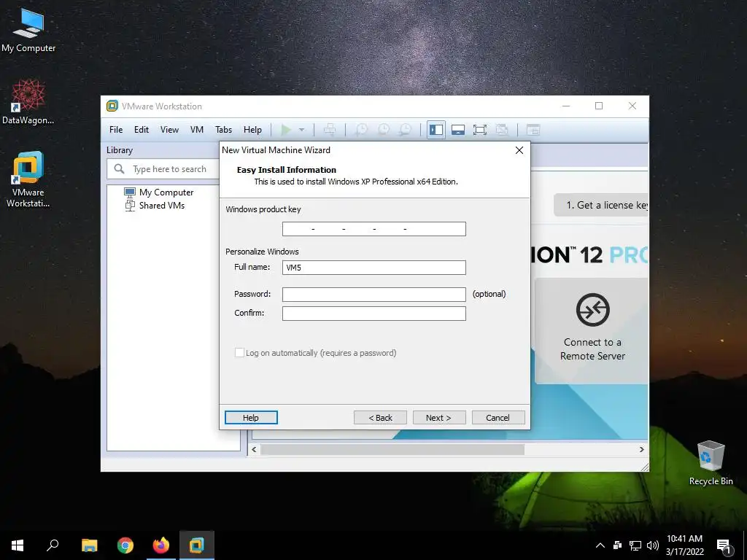Click the < Back button

pos(380,418)
